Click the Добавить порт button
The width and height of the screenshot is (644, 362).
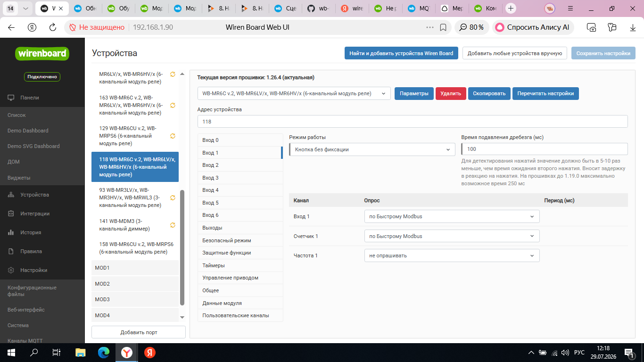point(139,332)
